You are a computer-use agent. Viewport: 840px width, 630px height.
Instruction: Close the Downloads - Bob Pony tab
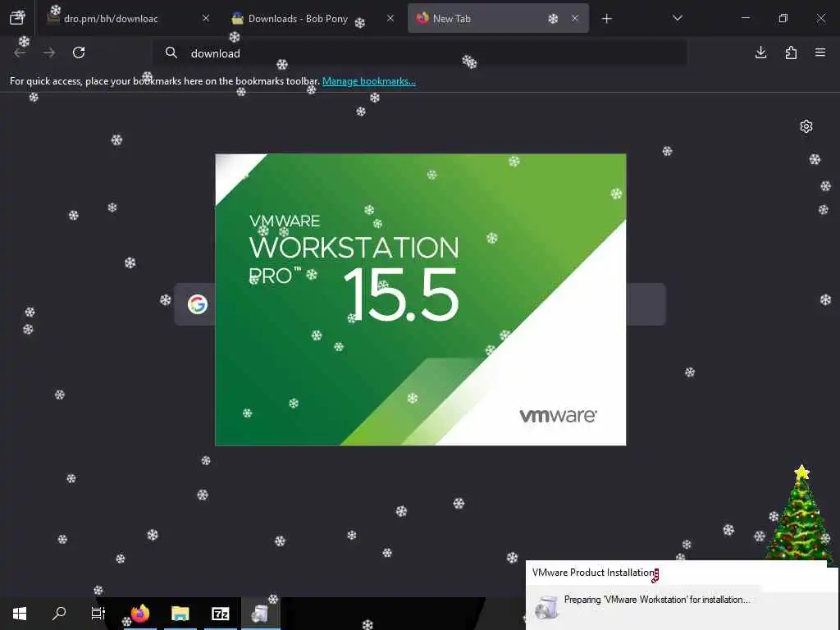point(390,18)
